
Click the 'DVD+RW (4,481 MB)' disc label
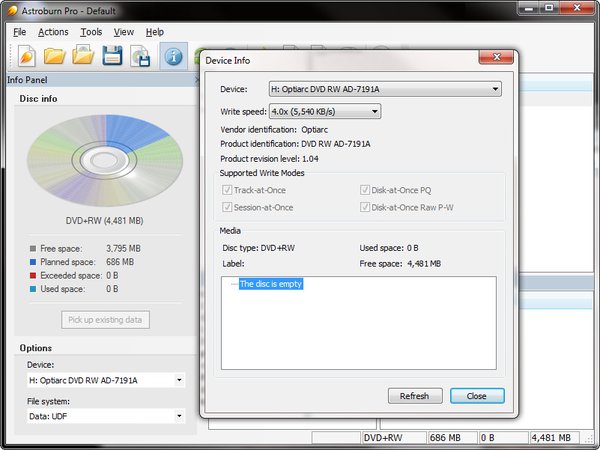[104, 221]
